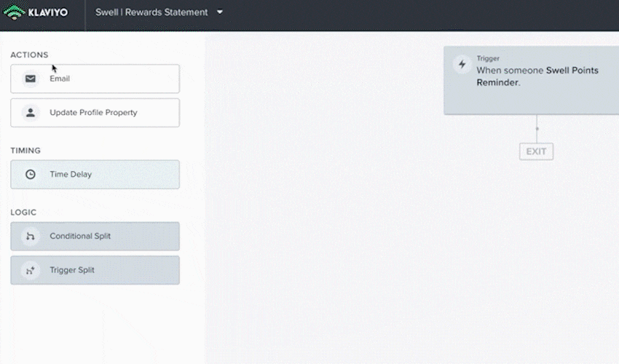Select the Time Delay component
This screenshot has height=364, width=619.
[x=95, y=174]
